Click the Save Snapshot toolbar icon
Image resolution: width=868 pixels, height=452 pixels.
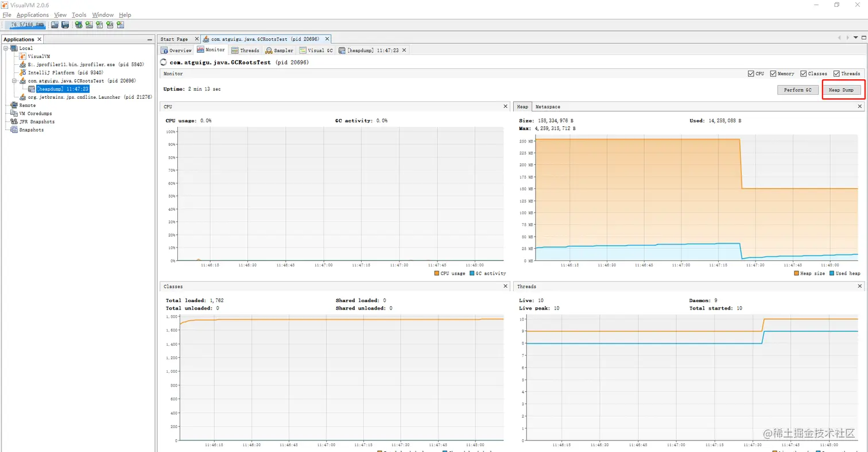pyautogui.click(x=65, y=25)
